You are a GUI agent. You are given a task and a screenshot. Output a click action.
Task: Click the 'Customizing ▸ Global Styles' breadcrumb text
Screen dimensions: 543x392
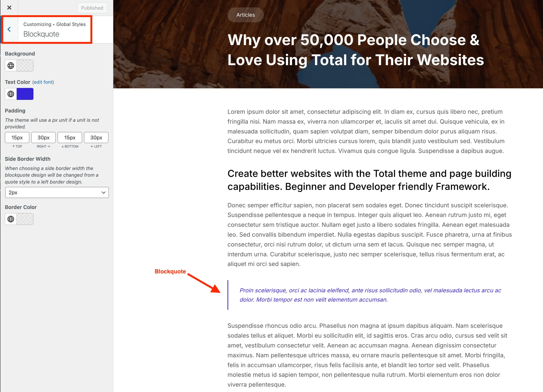[55, 24]
